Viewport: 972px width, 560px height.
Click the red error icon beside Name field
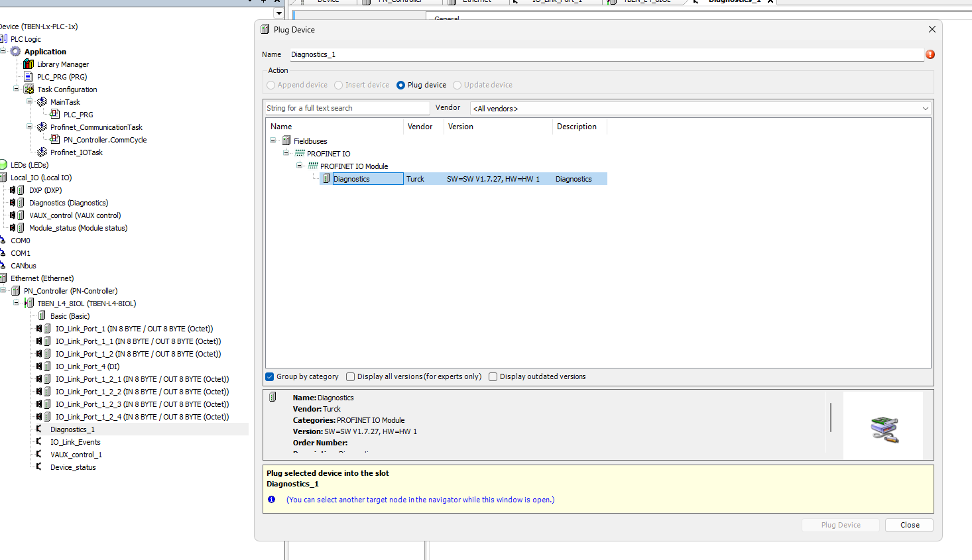coord(930,54)
